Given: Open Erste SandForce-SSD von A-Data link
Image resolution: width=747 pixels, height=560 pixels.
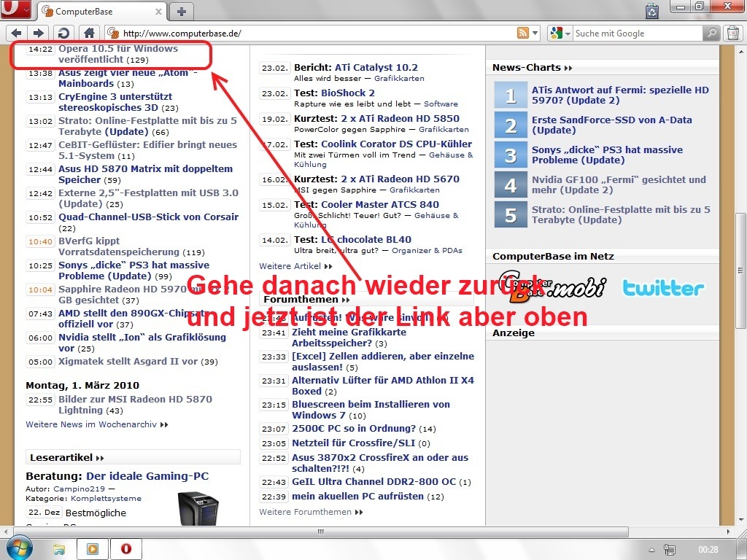Looking at the screenshot, I should (612, 125).
